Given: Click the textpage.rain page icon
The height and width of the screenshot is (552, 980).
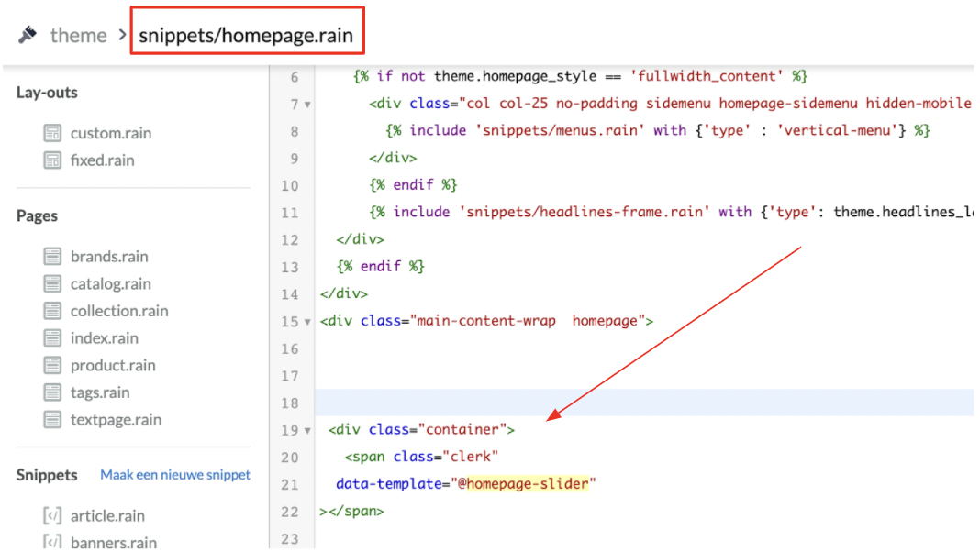Looking at the screenshot, I should point(52,420).
